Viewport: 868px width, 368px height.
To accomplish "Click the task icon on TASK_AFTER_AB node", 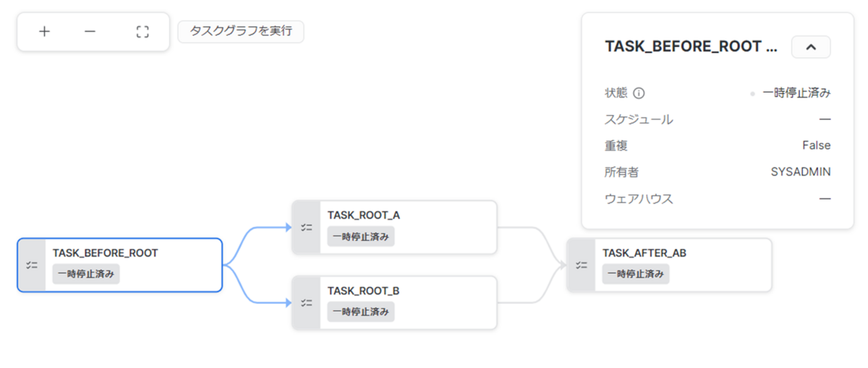I will click(582, 265).
